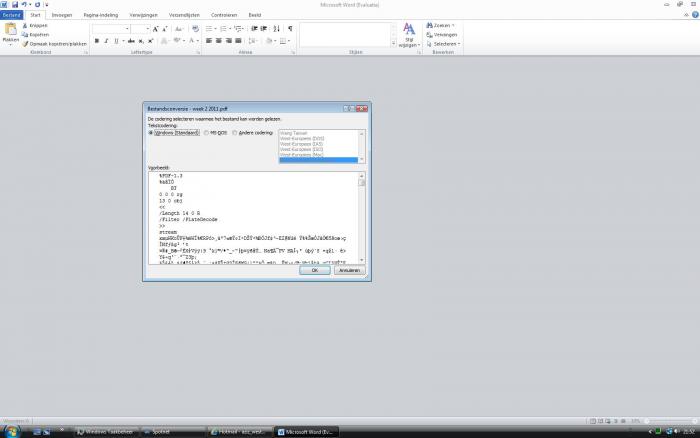Screen dimensions: 700x438
Task: Switch to the Verwijzingen tab
Action: (143, 15)
